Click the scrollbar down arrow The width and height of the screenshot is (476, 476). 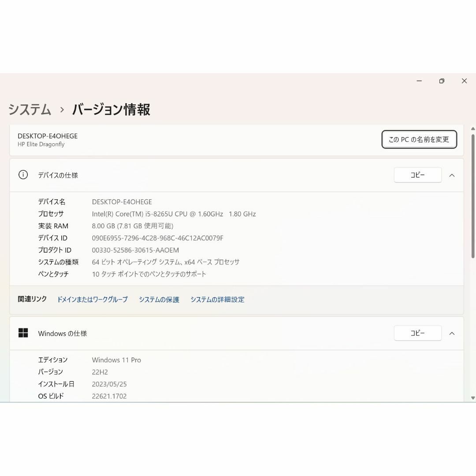pyautogui.click(x=472, y=398)
